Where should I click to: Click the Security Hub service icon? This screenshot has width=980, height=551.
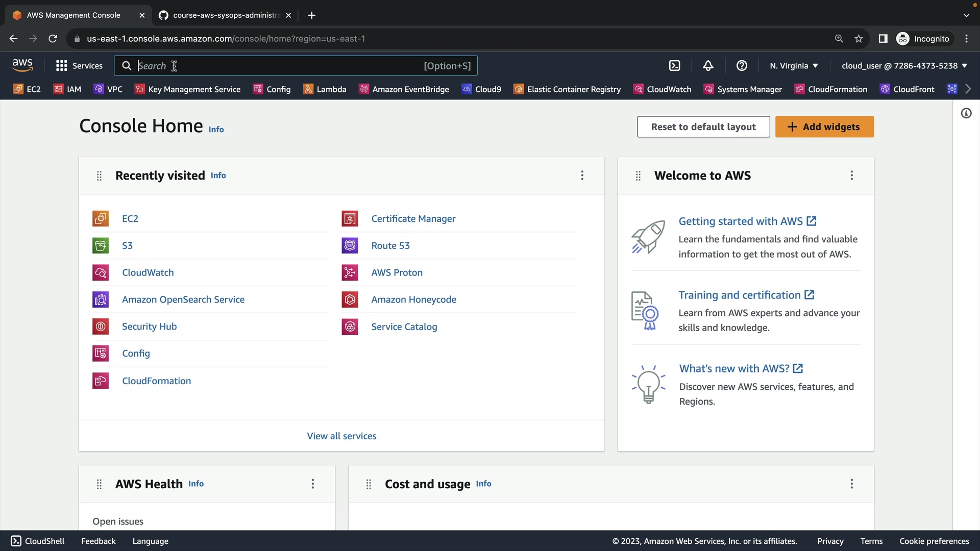click(101, 327)
